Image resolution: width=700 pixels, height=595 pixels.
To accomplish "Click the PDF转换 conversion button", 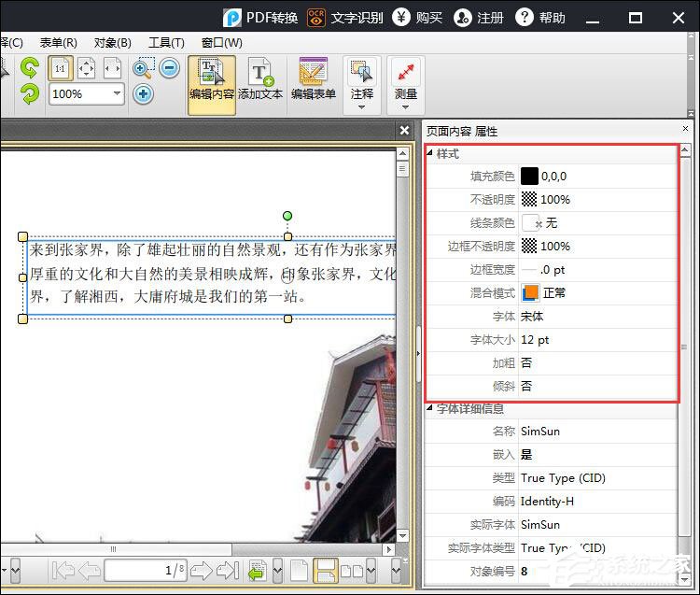I will tap(260, 18).
